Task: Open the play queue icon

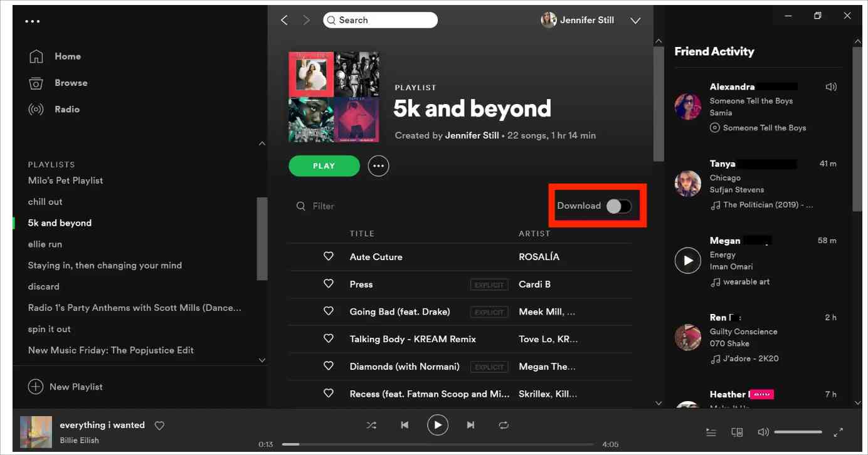Action: [711, 432]
